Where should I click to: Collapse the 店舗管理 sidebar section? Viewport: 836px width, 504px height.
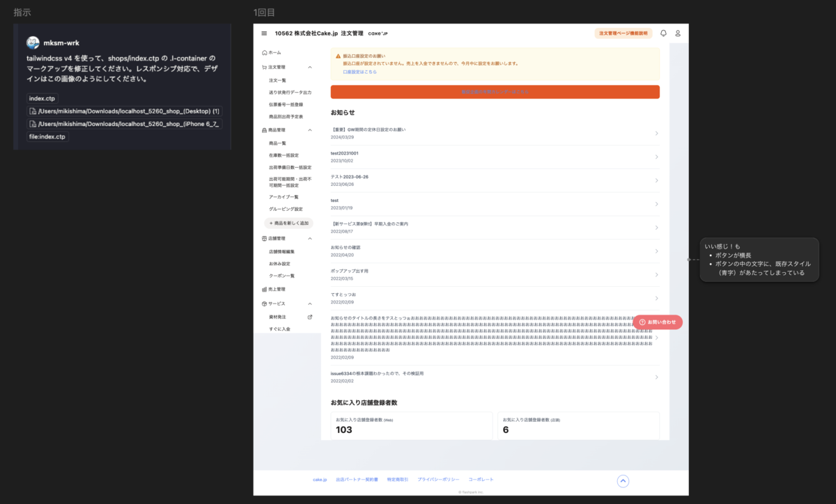[310, 239]
